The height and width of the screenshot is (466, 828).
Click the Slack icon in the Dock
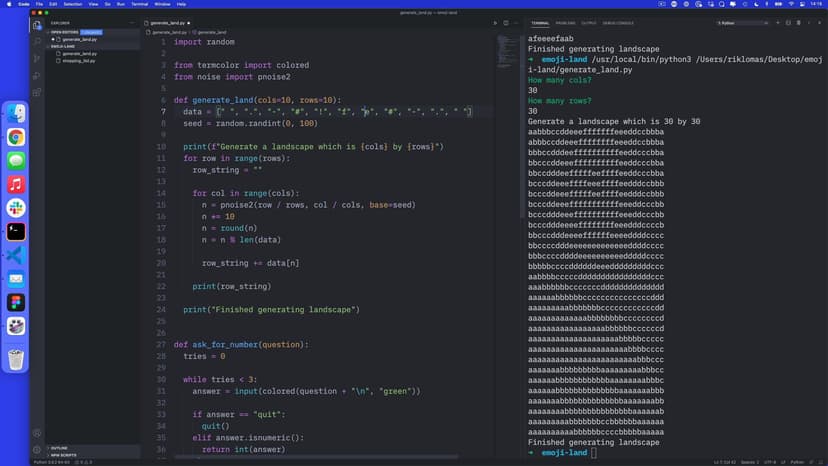pyautogui.click(x=16, y=208)
